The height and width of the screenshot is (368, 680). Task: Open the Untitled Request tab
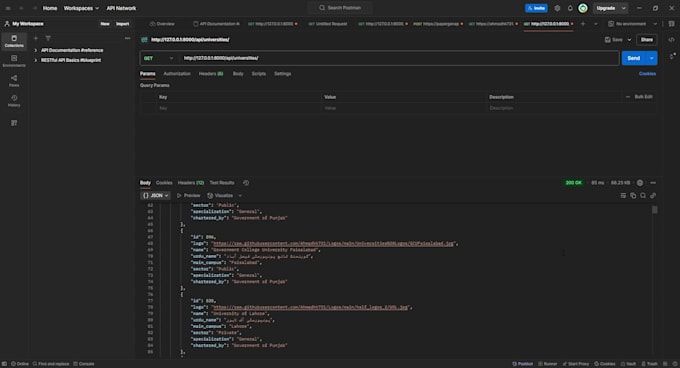(x=328, y=24)
